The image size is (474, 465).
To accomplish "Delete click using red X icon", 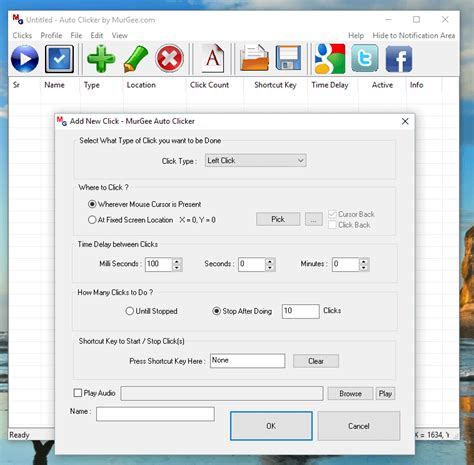I will click(169, 59).
